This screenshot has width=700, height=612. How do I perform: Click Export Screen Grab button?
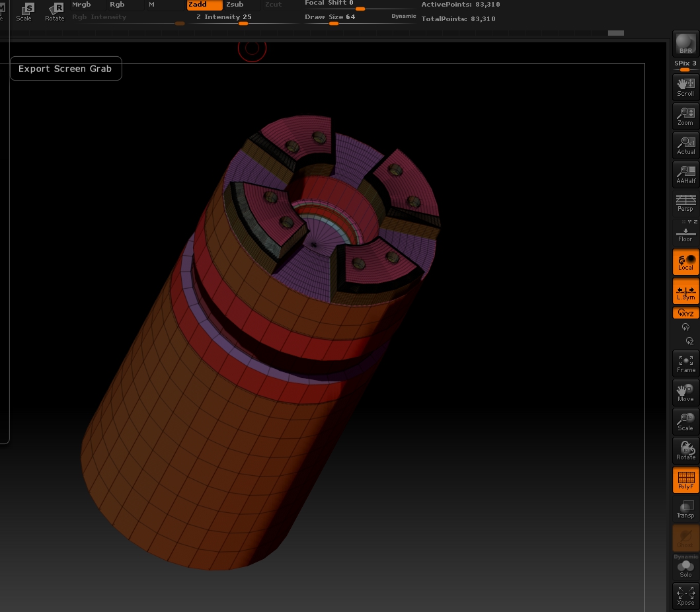(65, 69)
